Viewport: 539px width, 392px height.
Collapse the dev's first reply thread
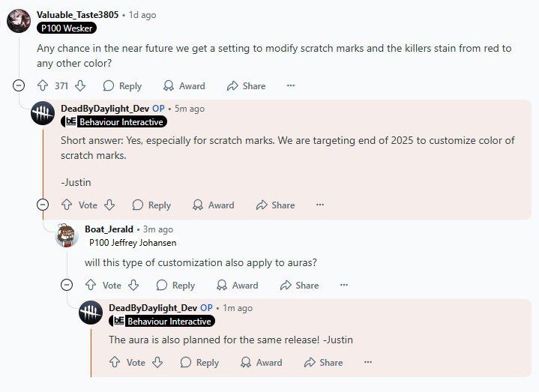[43, 205]
